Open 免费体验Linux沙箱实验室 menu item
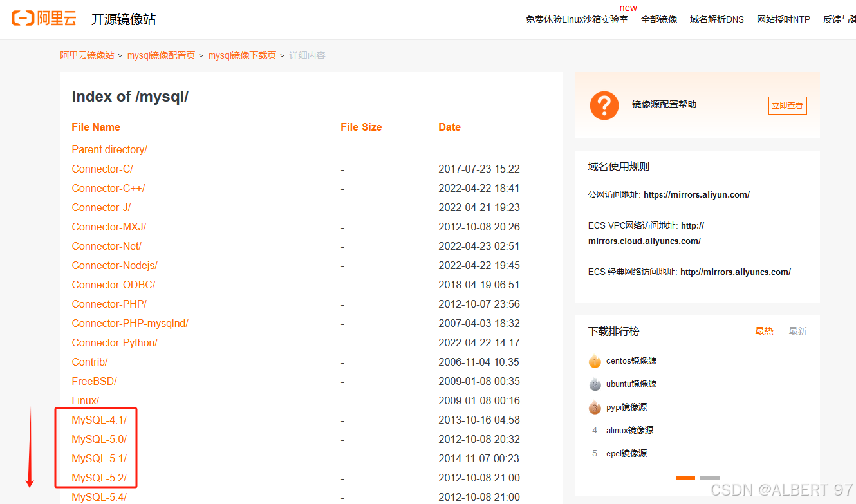The width and height of the screenshot is (856, 504). [577, 19]
